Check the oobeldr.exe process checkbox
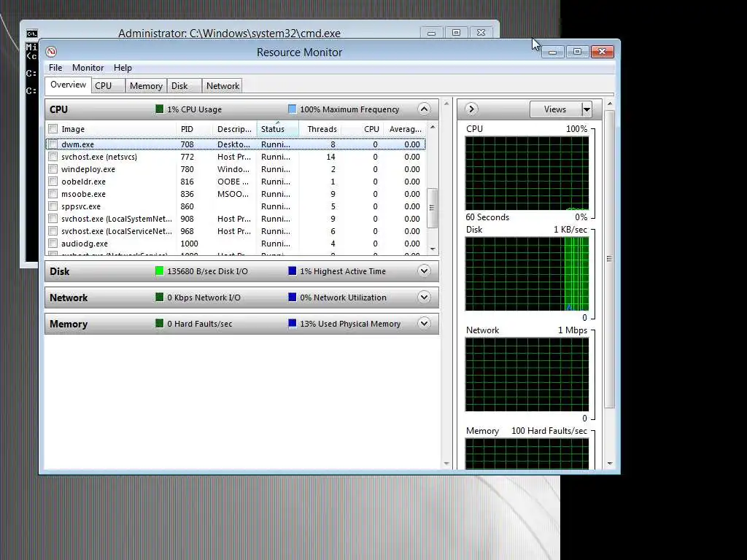Screen dimensions: 747x560 coord(53,182)
